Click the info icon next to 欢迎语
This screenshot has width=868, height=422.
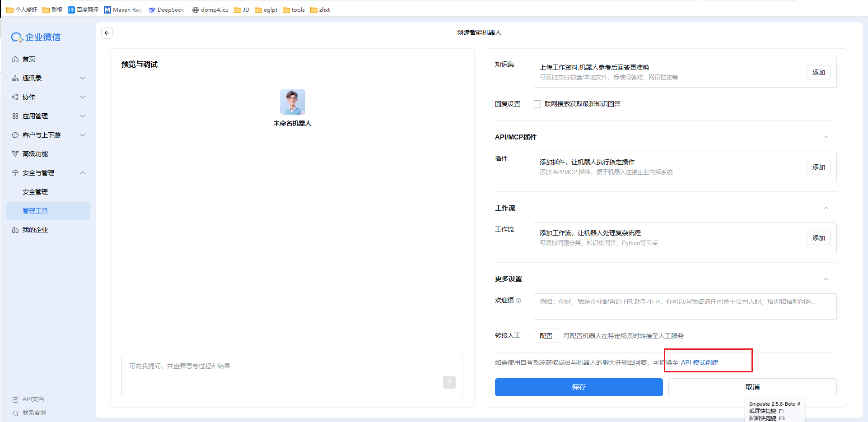click(x=519, y=301)
